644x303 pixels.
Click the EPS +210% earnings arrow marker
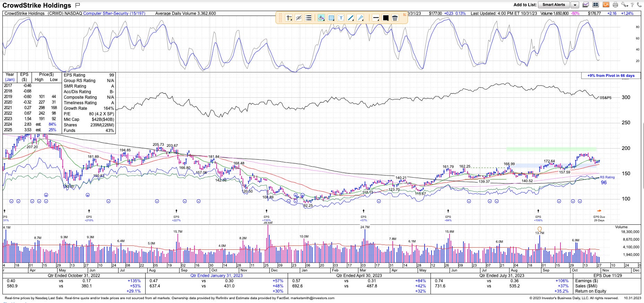pyautogui.click(x=89, y=211)
